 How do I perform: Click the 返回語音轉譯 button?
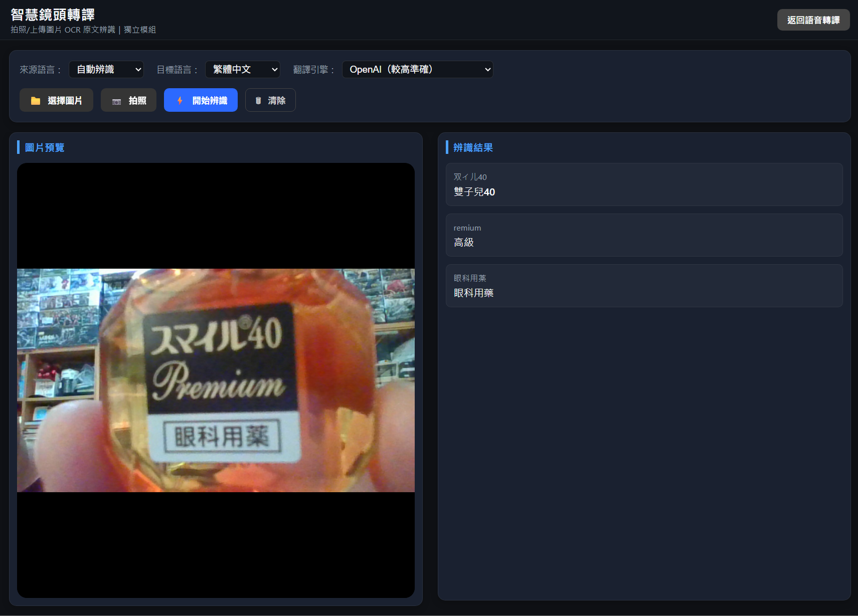click(813, 20)
